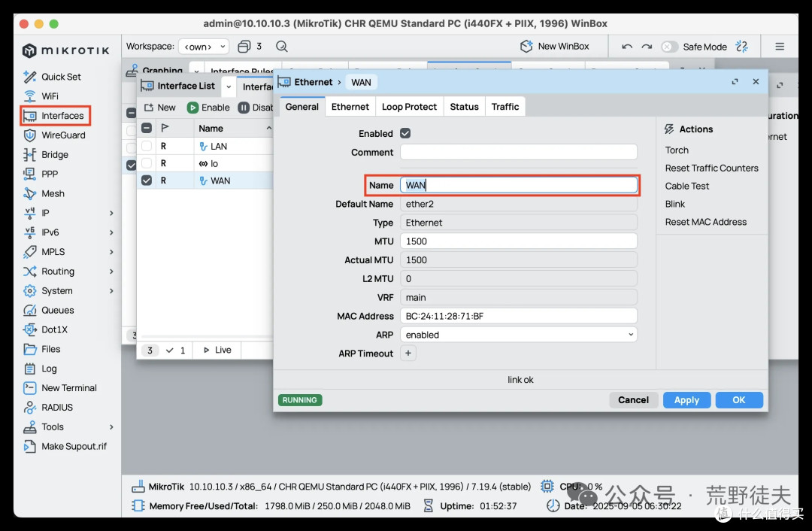Expand the MPLS submenu
The width and height of the screenshot is (812, 531).
tap(111, 252)
